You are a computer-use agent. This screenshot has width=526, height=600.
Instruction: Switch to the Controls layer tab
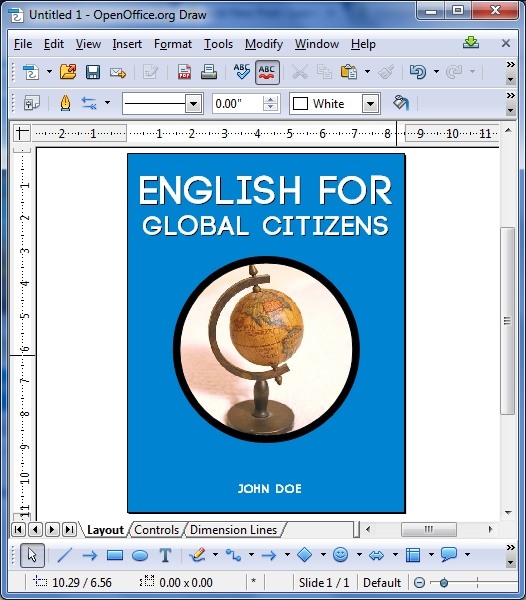click(156, 530)
